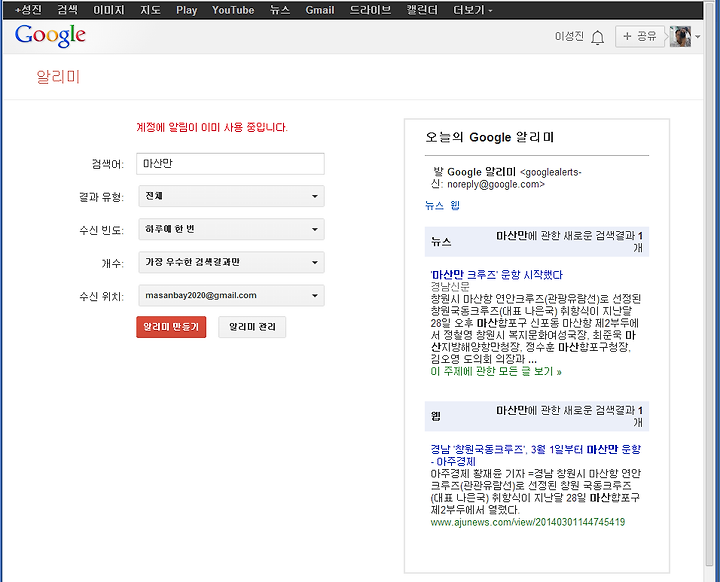
Task: Open Gmail in the top bar
Action: point(320,10)
